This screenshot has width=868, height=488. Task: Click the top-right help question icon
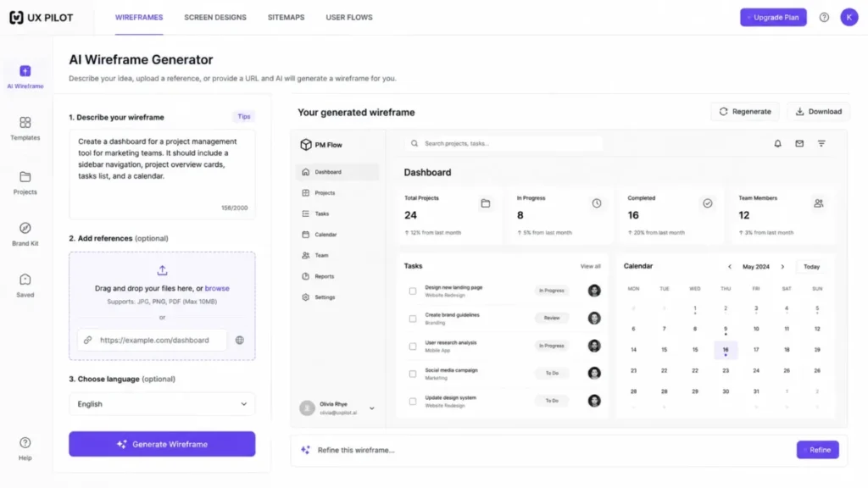tap(824, 17)
